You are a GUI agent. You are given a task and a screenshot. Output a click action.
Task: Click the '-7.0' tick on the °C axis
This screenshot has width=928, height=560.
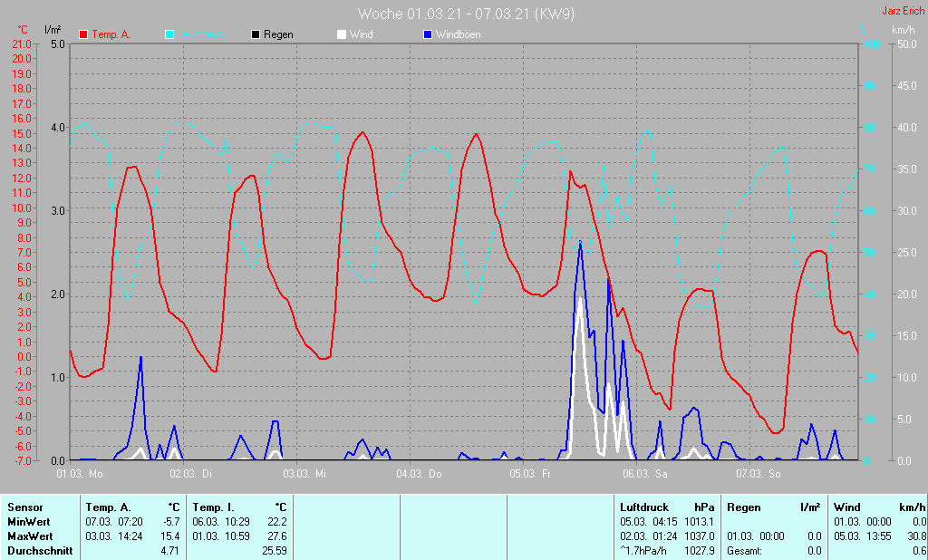tap(22, 460)
